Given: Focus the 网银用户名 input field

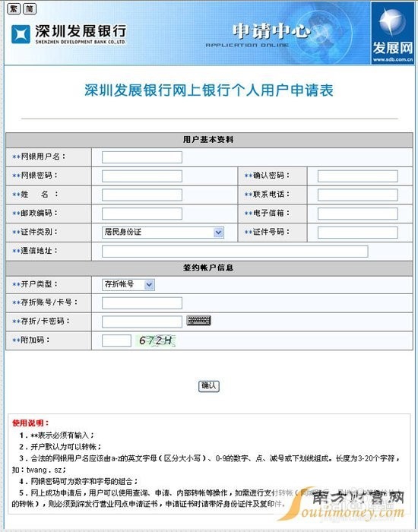Looking at the screenshot, I should pyautogui.click(x=142, y=157).
